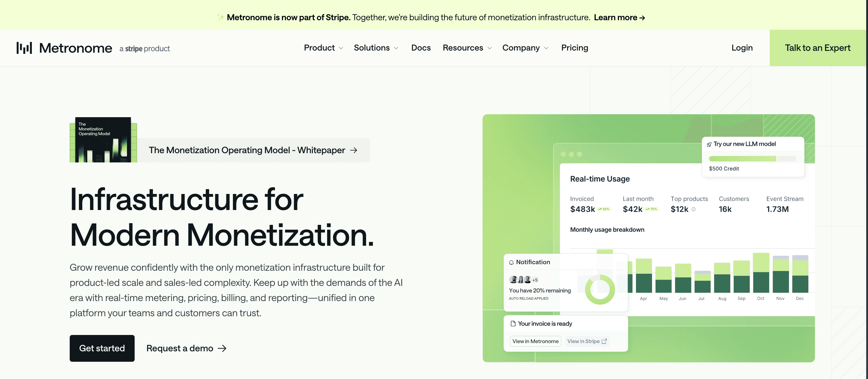The width and height of the screenshot is (868, 379).
Task: Click the Customers 16k value
Action: (x=725, y=209)
